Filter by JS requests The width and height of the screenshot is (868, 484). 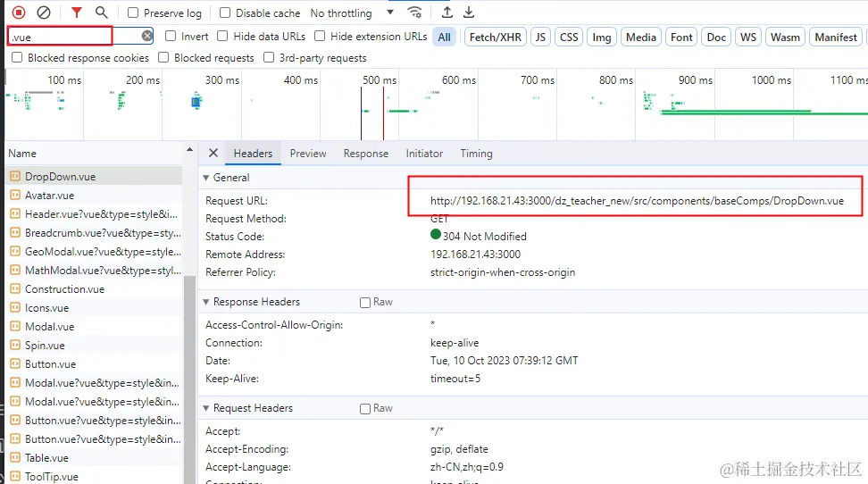540,38
